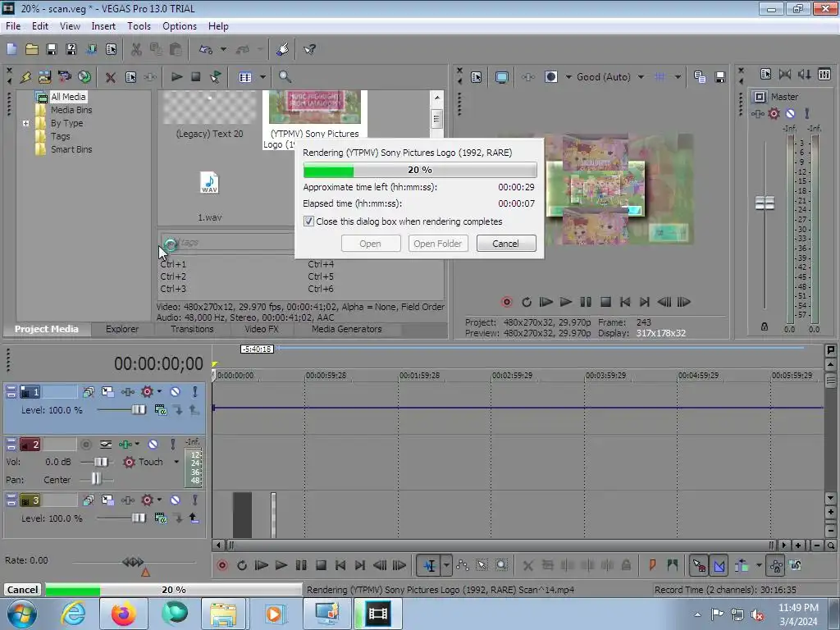The image size is (840, 630).
Task: Click the Zoom Edit Tool icon
Action: coord(501,565)
